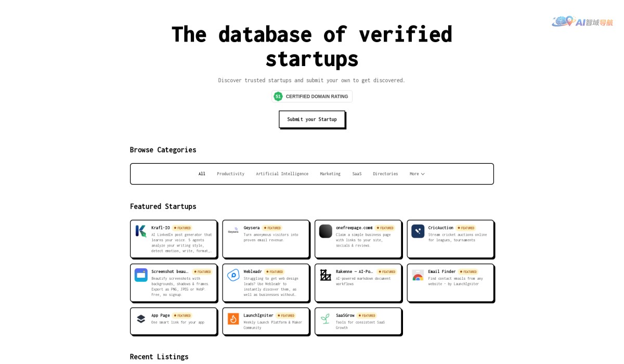This screenshot has width=624, height=364.
Task: Select the CricAuction gavel icon
Action: tap(417, 231)
